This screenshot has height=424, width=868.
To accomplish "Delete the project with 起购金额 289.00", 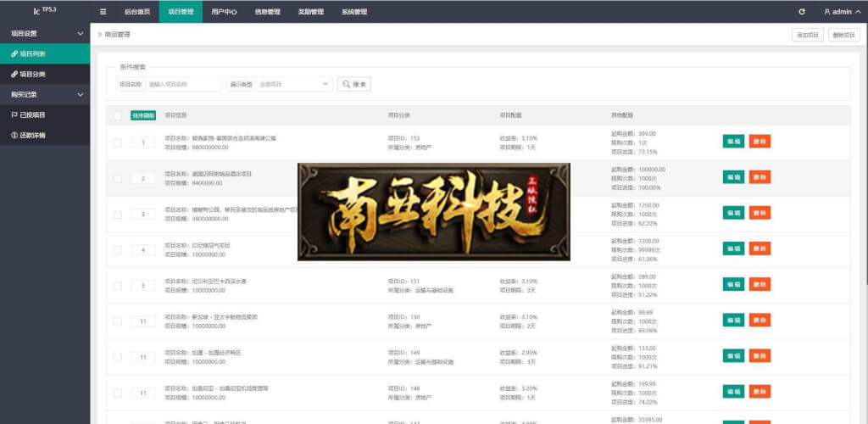I will (x=760, y=284).
